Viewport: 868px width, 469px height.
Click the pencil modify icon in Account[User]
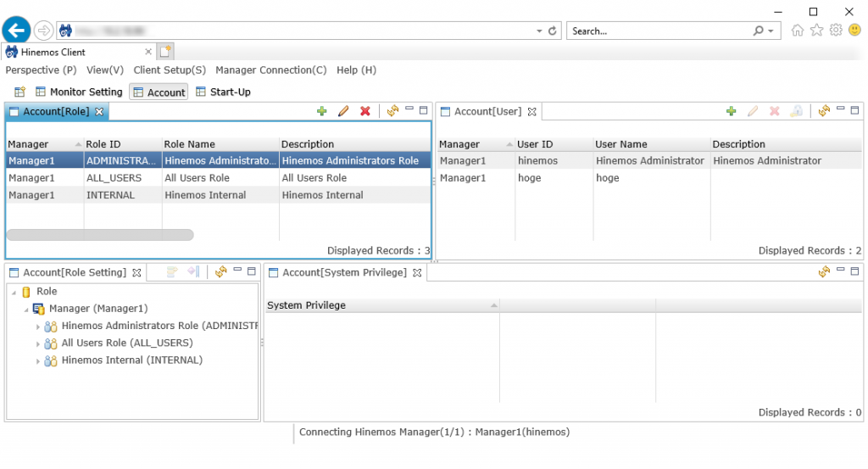(753, 111)
